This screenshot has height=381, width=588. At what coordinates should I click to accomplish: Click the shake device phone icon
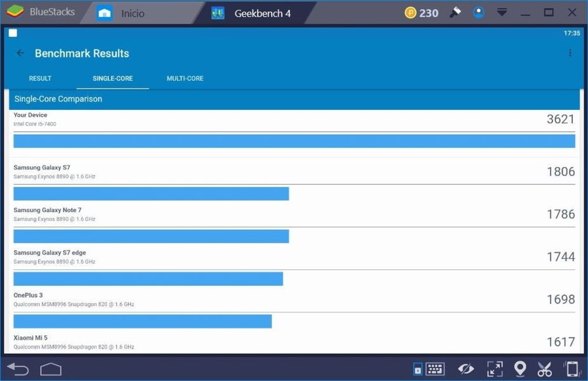(x=572, y=369)
